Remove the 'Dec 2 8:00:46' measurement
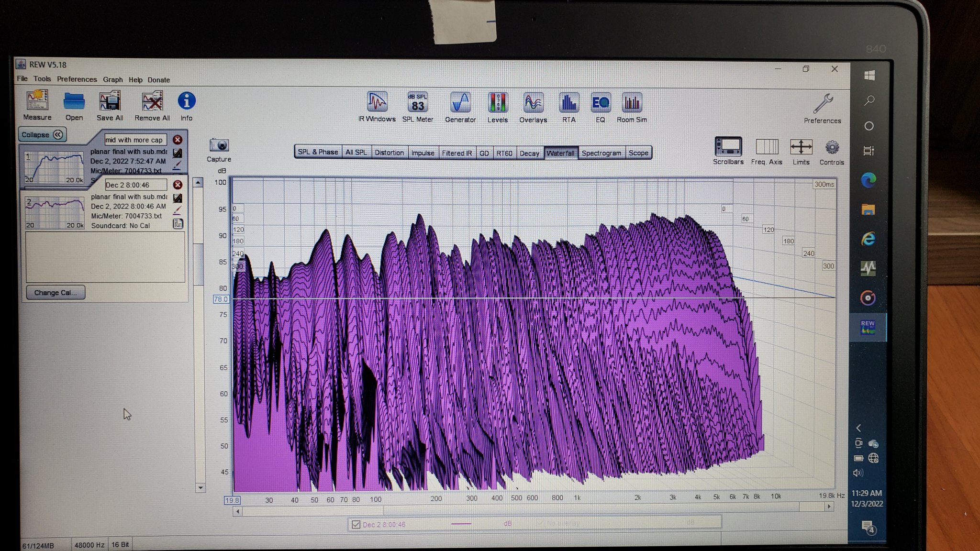The image size is (980, 551). click(178, 185)
